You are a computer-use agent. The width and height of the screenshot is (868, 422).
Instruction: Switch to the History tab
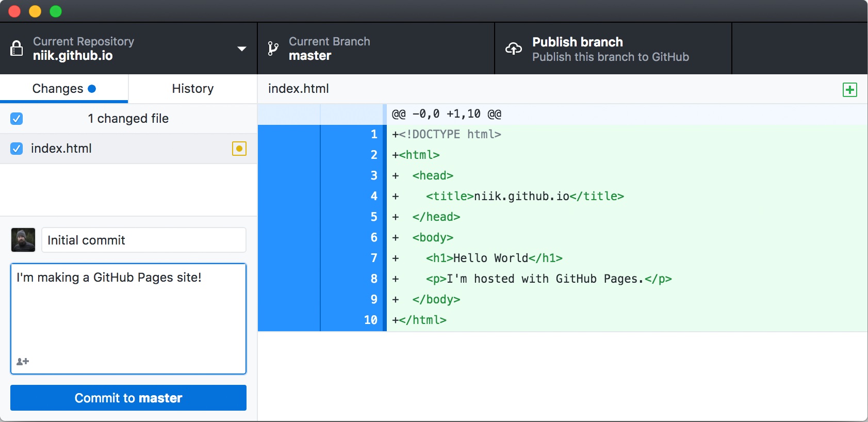click(193, 89)
